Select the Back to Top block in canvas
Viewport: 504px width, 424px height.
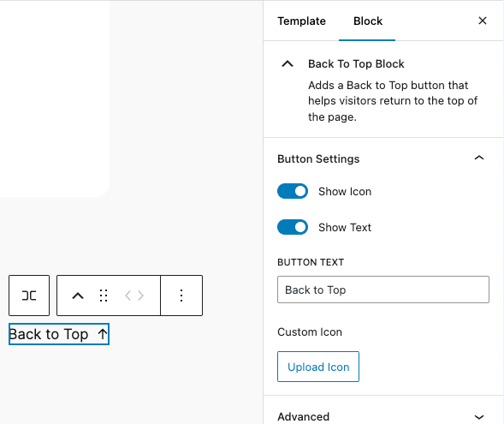click(59, 334)
